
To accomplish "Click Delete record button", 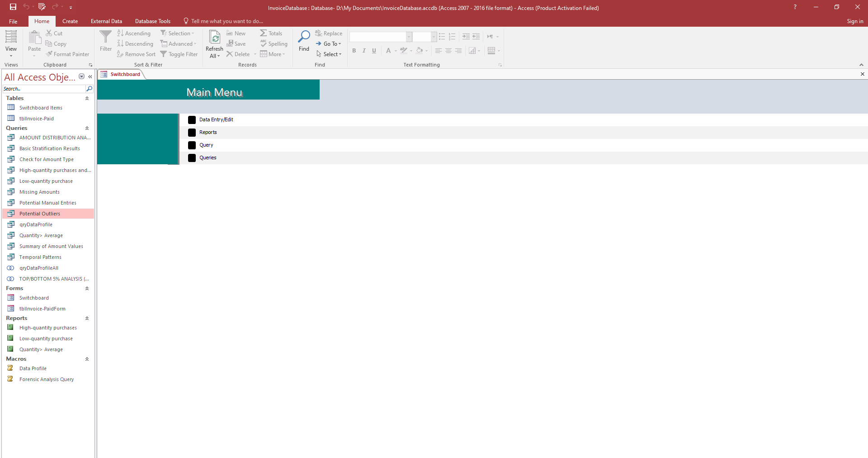I will [238, 54].
